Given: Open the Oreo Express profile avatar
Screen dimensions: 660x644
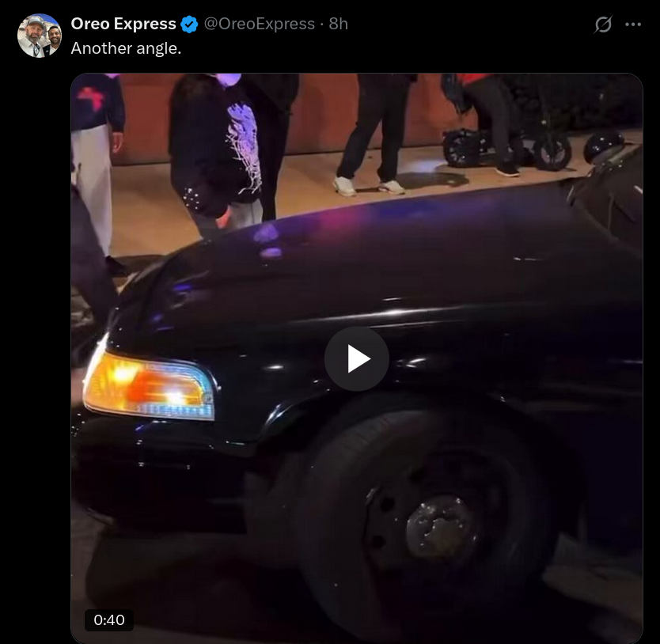Looking at the screenshot, I should coord(40,36).
